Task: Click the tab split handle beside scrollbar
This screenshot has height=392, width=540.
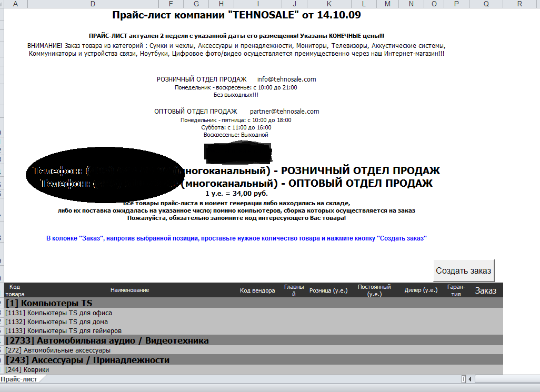Action: [463, 379]
